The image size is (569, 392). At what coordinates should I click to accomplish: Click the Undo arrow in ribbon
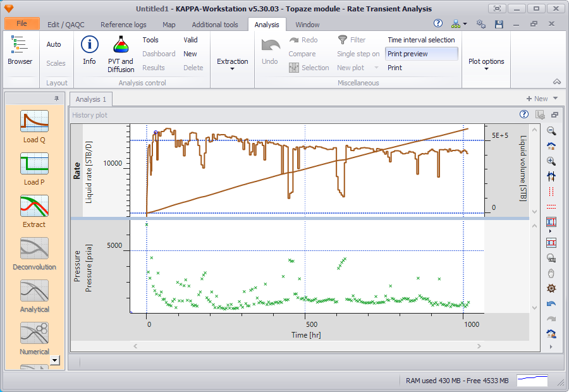pos(271,46)
